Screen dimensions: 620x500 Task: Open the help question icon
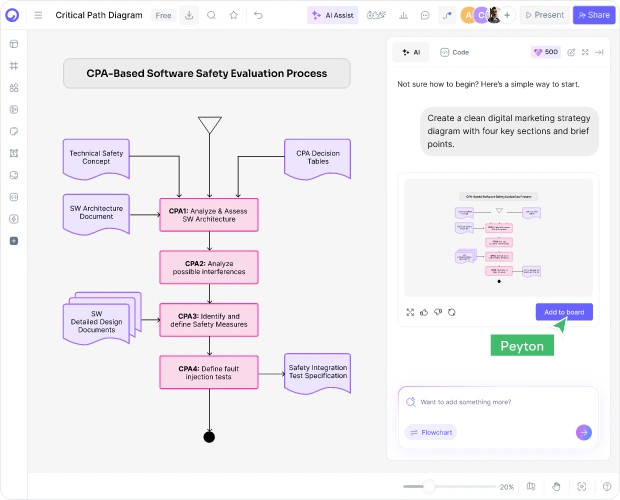(x=607, y=487)
